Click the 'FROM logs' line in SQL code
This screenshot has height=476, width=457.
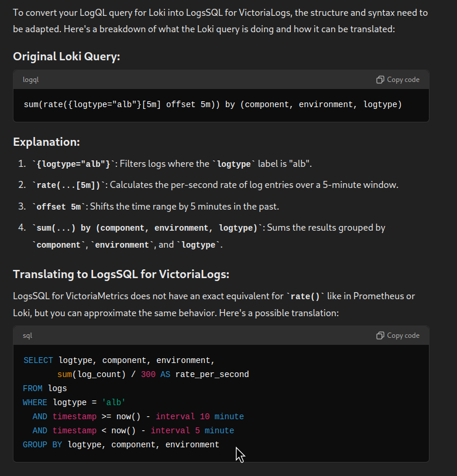click(45, 389)
